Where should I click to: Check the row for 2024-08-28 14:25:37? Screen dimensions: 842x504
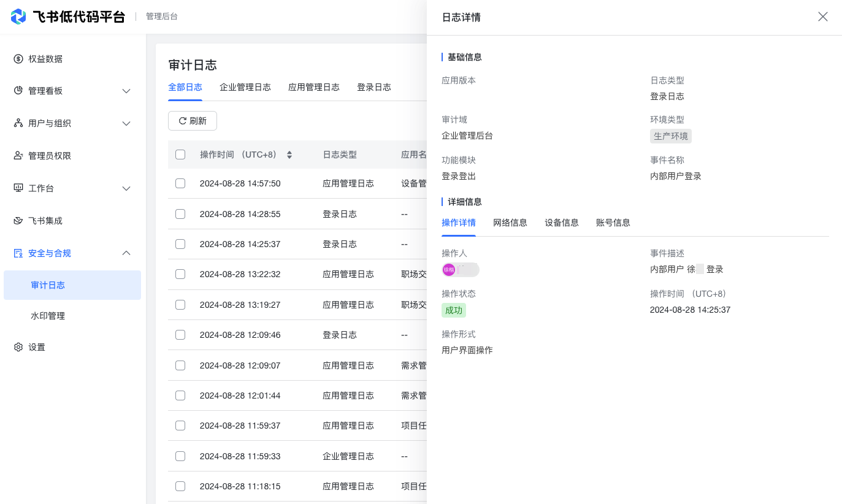pos(180,244)
